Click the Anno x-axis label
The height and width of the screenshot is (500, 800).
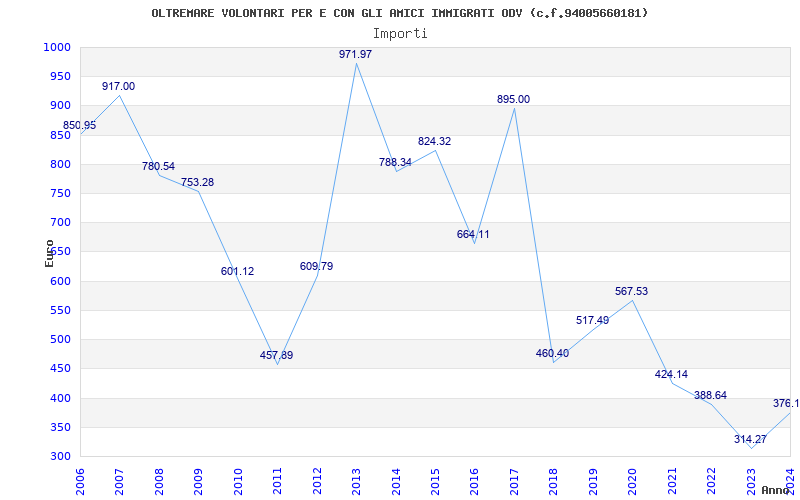pyautogui.click(x=776, y=490)
